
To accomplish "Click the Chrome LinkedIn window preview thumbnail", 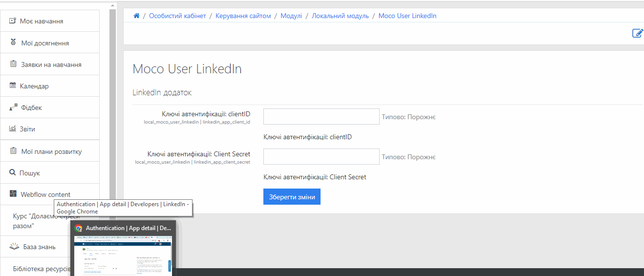I will 123,255.
